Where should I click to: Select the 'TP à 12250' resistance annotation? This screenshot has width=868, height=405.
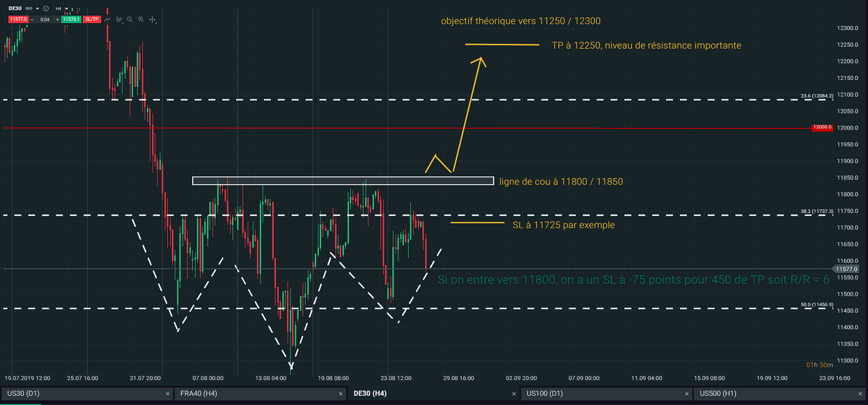tap(646, 45)
